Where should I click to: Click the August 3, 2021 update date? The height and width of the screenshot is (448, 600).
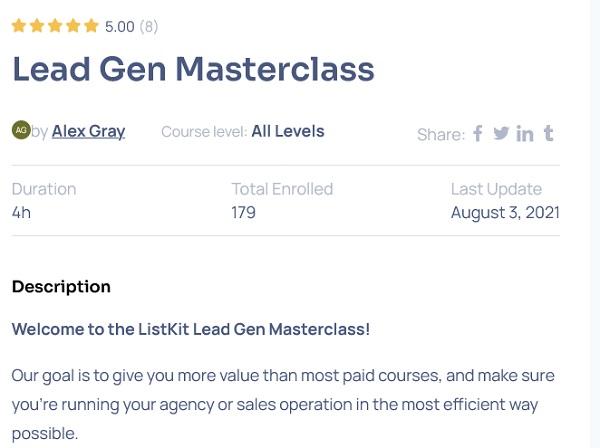point(505,212)
